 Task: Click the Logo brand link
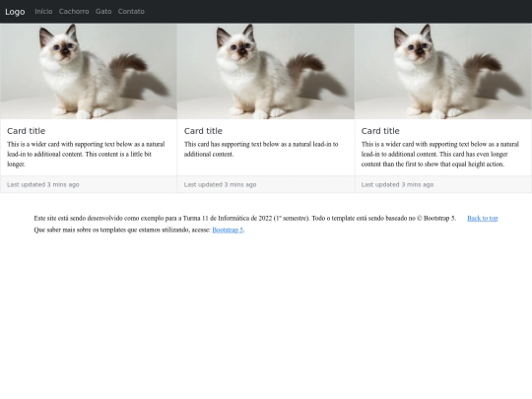15,12
